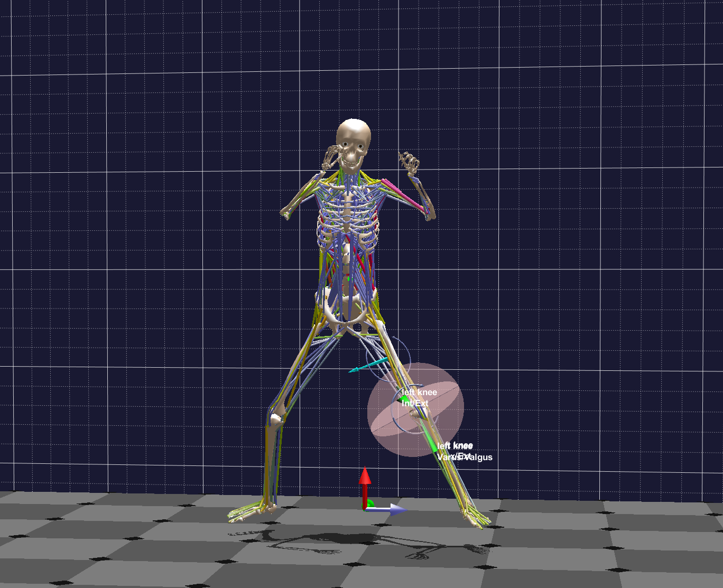Image resolution: width=723 pixels, height=588 pixels.
Task: Click the "left knee Varus/Valgus" label
Action: tap(464, 452)
